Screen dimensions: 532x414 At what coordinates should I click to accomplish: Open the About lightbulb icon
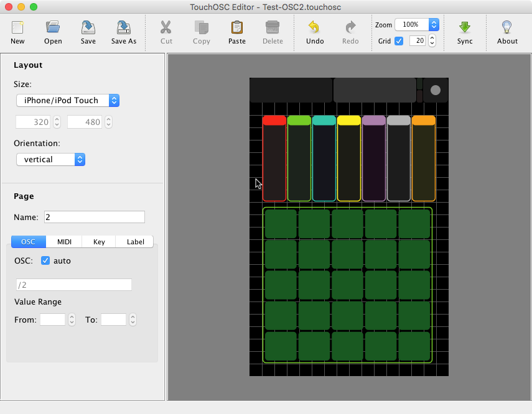pos(507,28)
